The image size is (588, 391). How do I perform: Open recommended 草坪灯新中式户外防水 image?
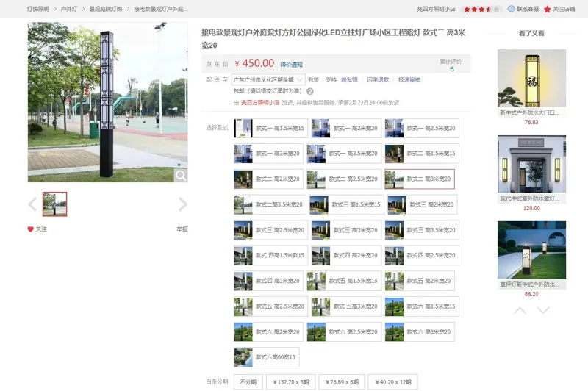[x=531, y=250]
